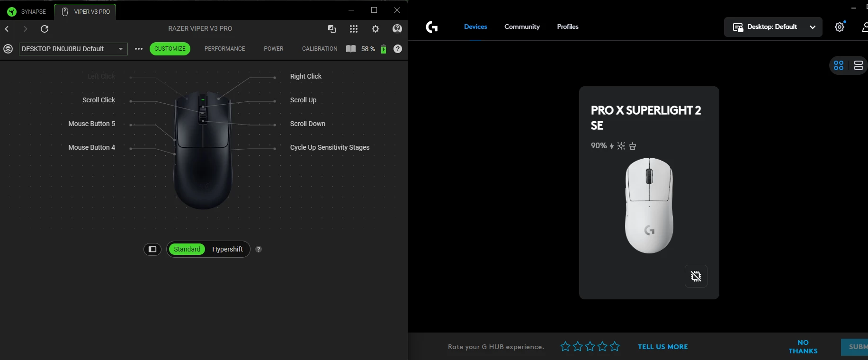Open the G HUB Devices tab

[x=475, y=27]
